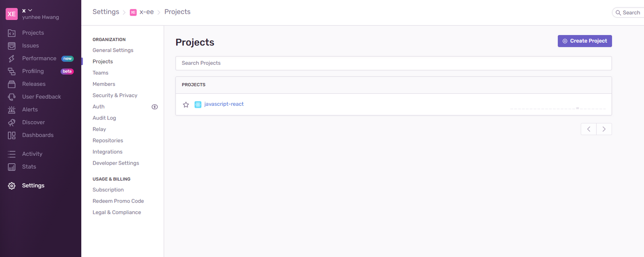Click the magnifier icon in Search
644x257 pixels.
click(x=618, y=13)
